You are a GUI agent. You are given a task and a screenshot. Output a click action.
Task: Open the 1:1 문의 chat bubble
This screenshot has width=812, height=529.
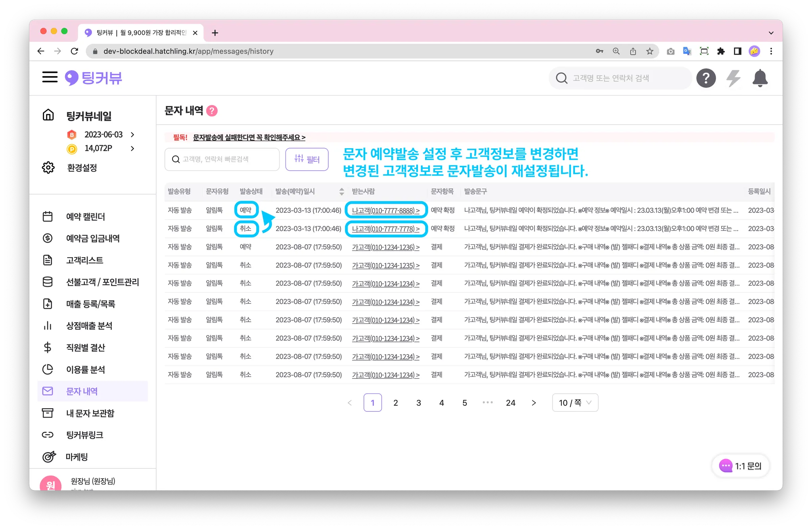click(741, 466)
